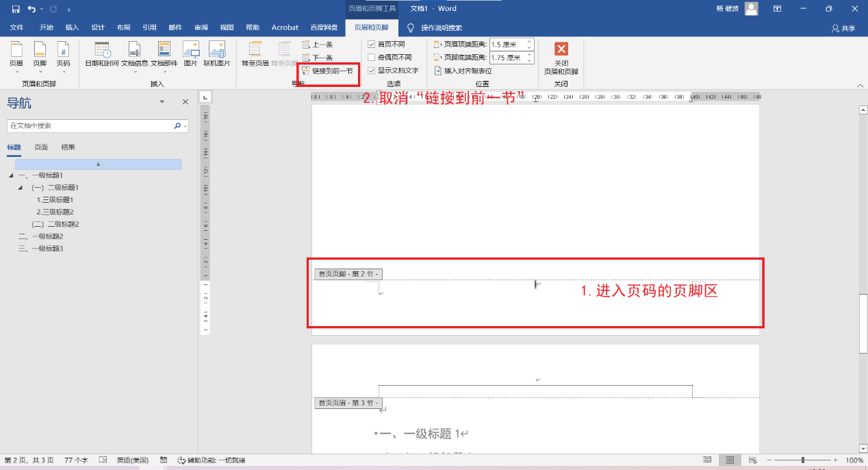The width and height of the screenshot is (868, 470).
Task: Click 转至页眉 (Go to Header)
Action: coord(255,54)
